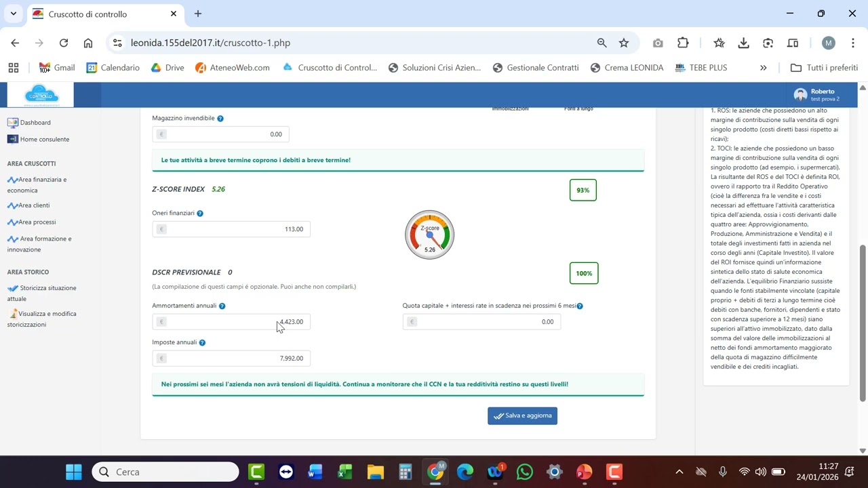Viewport: 868px width, 488px height.
Task: Navigate to Area processi
Action: click(37, 222)
